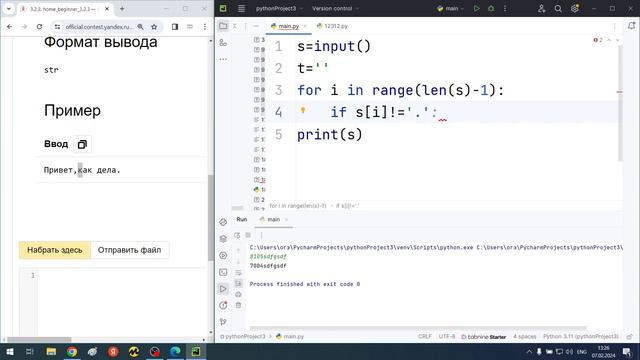This screenshot has height=360, width=640.
Task: Open more run actions vertical dots
Action: (505, 9)
